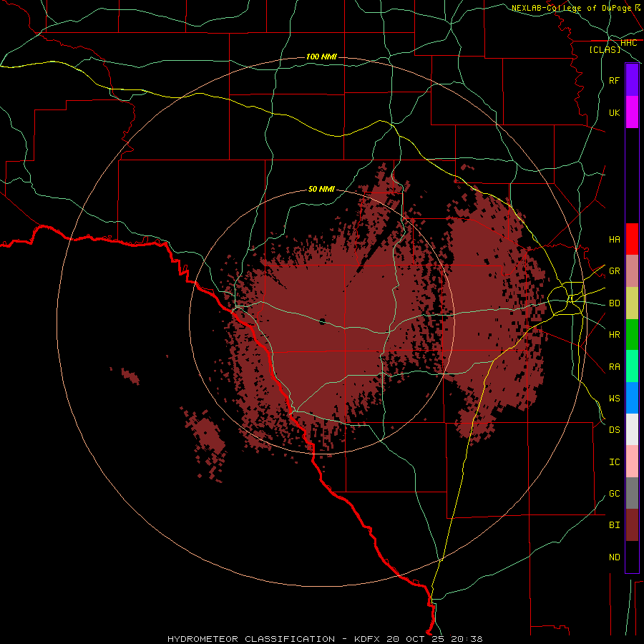Click the 20 OCT 25 date

coord(416,639)
